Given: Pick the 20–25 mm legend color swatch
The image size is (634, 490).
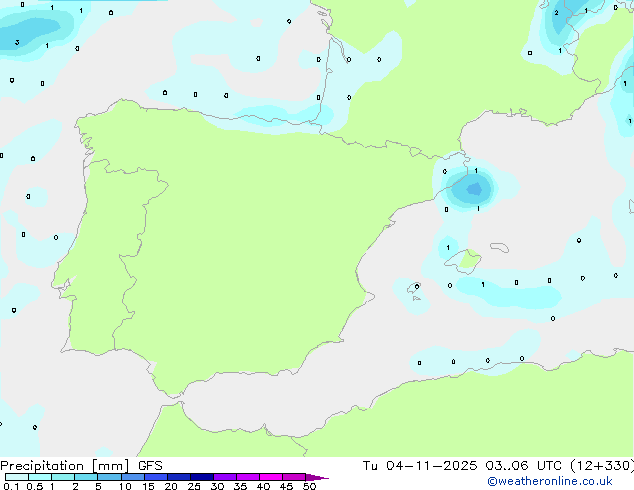Looking at the screenshot, I should click(178, 477).
